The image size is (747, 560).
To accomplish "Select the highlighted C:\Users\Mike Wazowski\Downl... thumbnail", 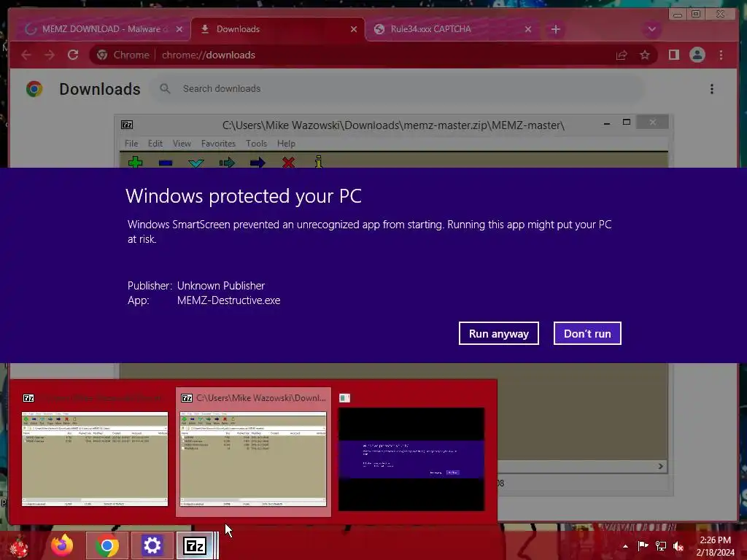I will pos(253,452).
